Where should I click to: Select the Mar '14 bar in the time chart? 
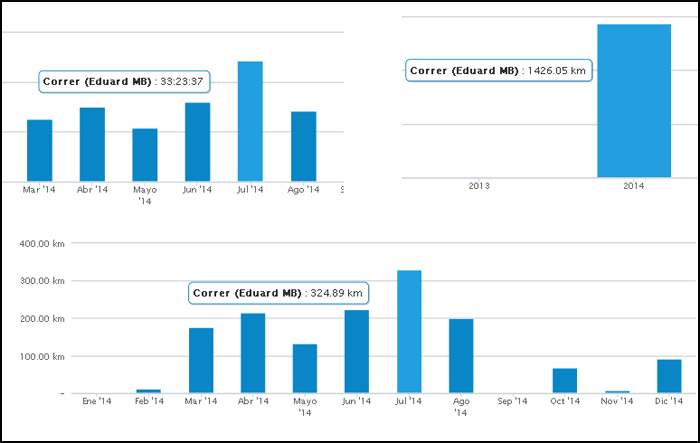click(40, 150)
